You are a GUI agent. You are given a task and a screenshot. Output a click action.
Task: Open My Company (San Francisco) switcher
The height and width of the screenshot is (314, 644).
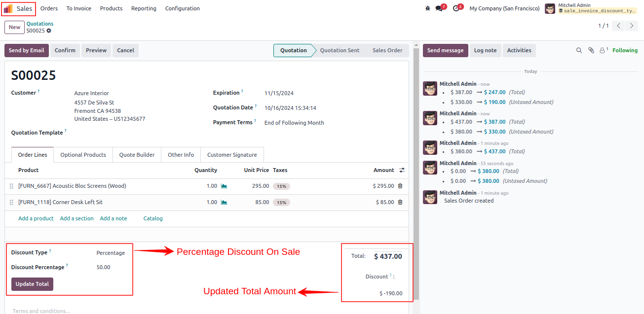504,8
